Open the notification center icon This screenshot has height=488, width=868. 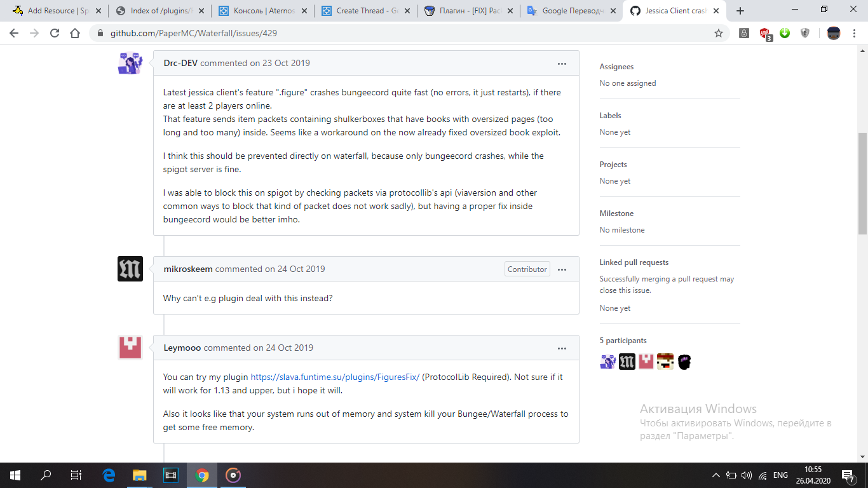[x=848, y=475]
